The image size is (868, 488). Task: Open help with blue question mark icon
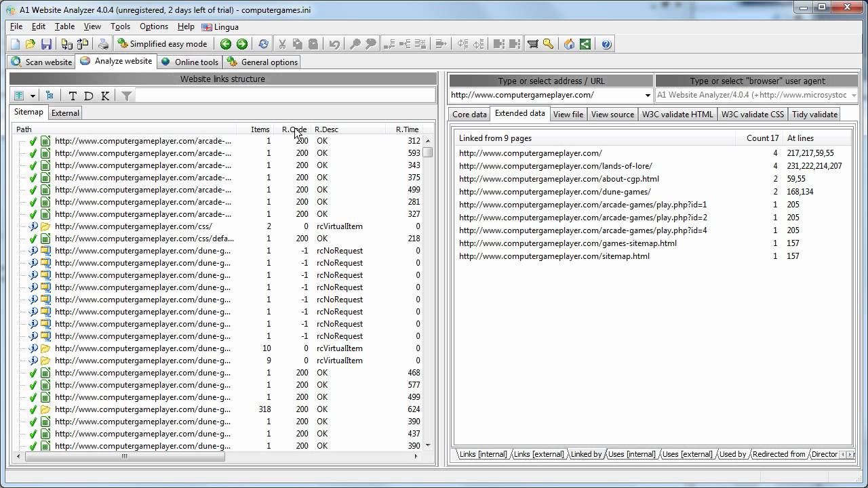[x=606, y=44]
